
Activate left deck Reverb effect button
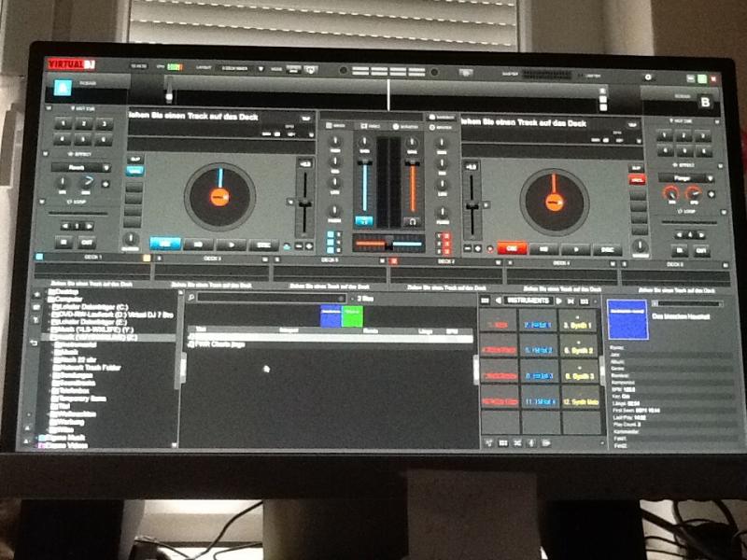[x=77, y=168]
